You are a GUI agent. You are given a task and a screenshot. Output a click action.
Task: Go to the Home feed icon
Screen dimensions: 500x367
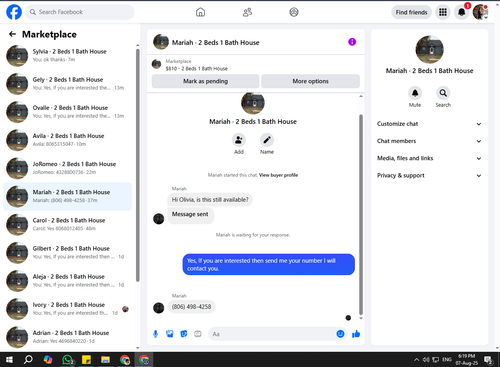[x=200, y=12]
